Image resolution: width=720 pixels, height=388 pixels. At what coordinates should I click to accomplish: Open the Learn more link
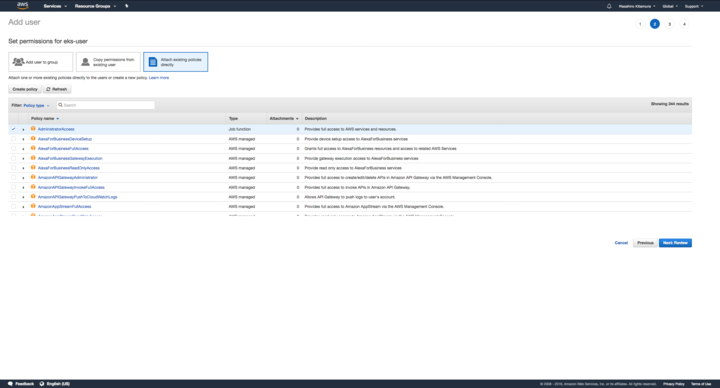pos(159,78)
